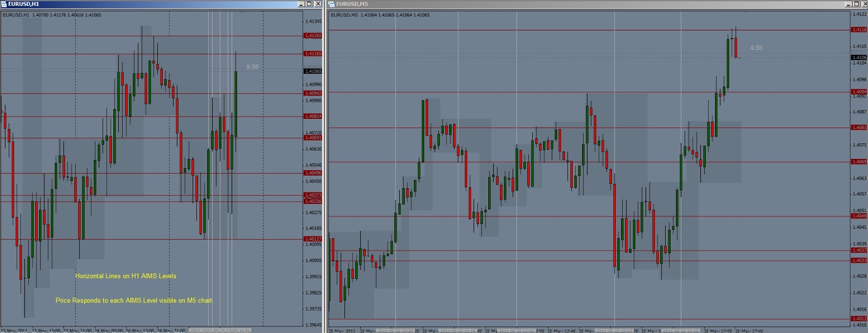Image resolution: width=868 pixels, height=333 pixels.
Task: Click the EURUSD,H1 OHLC info line
Action: click(52, 15)
